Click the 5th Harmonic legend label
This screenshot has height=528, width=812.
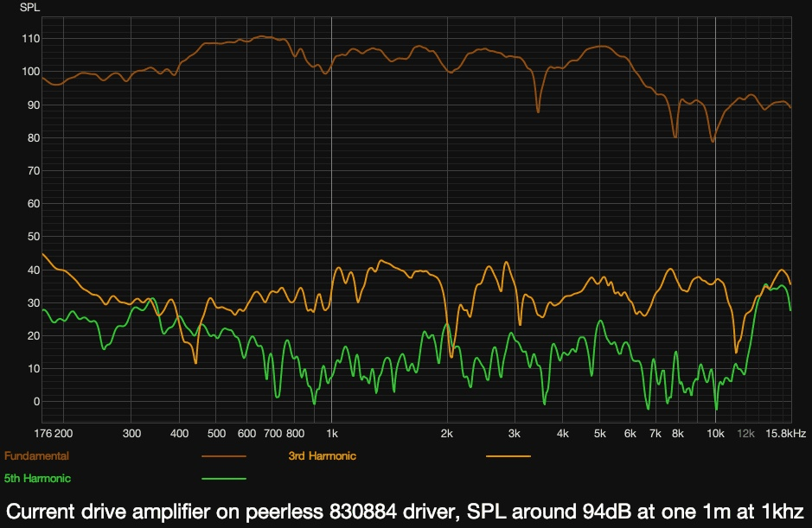tap(37, 478)
